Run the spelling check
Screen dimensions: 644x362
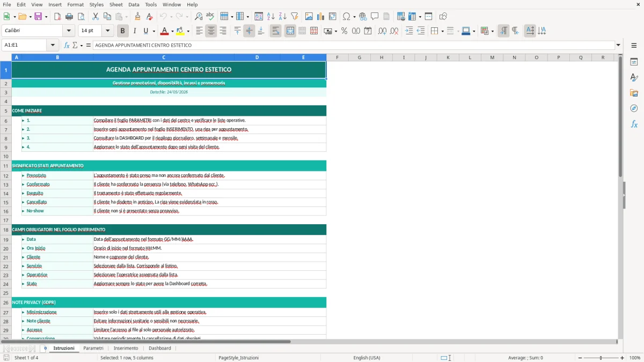[210, 17]
